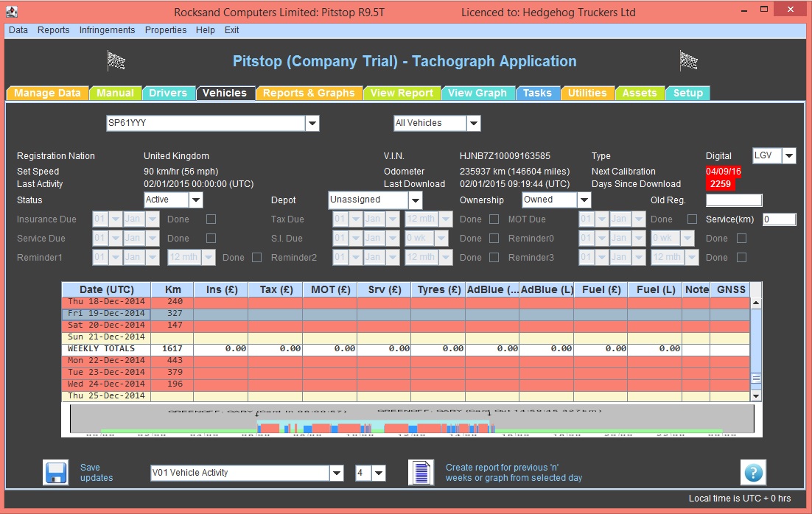812x514 pixels.
Task: Switch to the View Report tab
Action: [402, 94]
